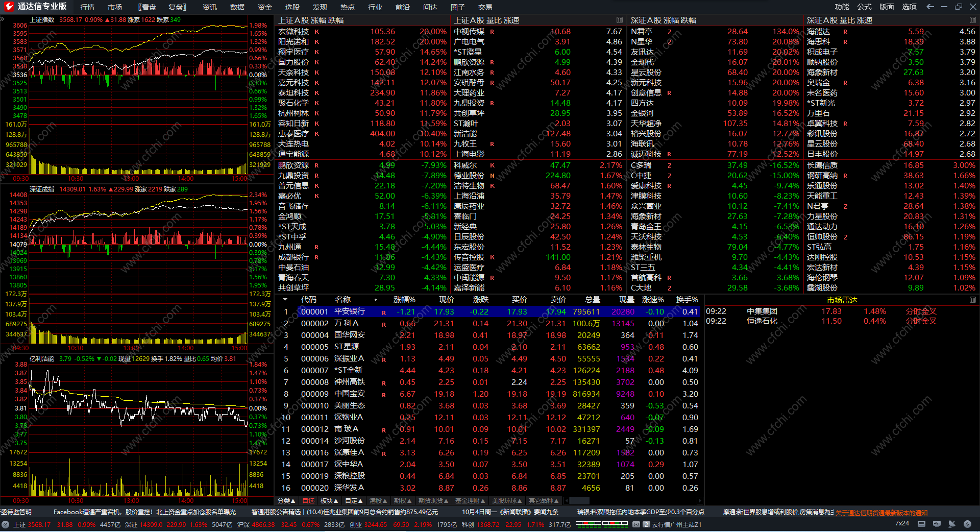Open the 交易 menu
The image size is (980, 532).
pos(485,7)
